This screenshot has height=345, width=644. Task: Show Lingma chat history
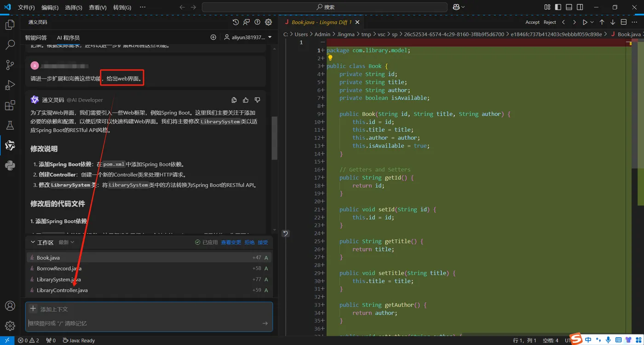[x=236, y=22]
